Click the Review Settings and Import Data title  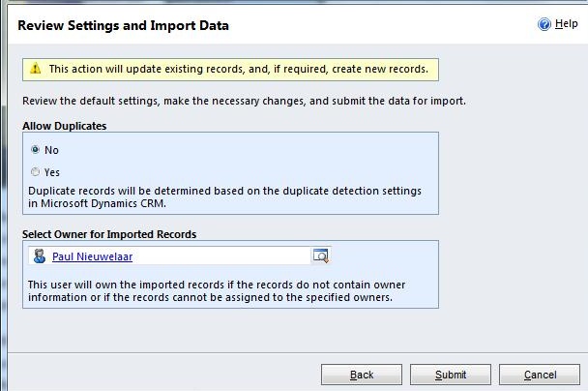[x=123, y=25]
